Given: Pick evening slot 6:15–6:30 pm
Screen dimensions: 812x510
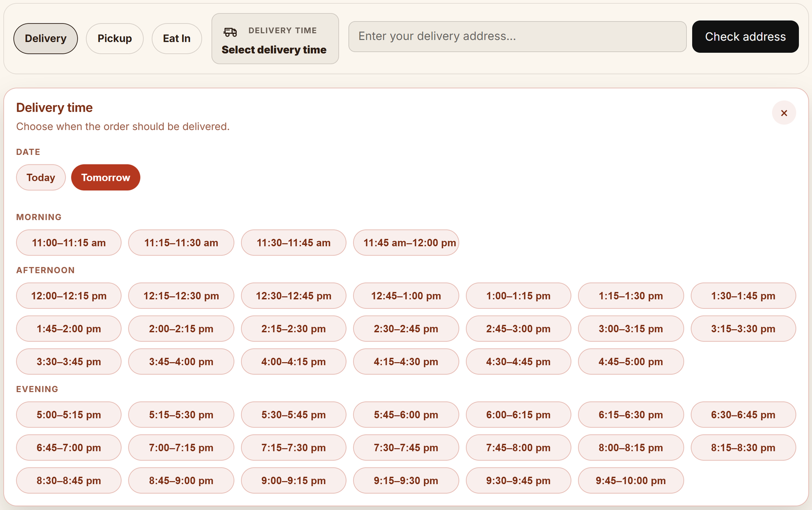Looking at the screenshot, I should (x=631, y=415).
